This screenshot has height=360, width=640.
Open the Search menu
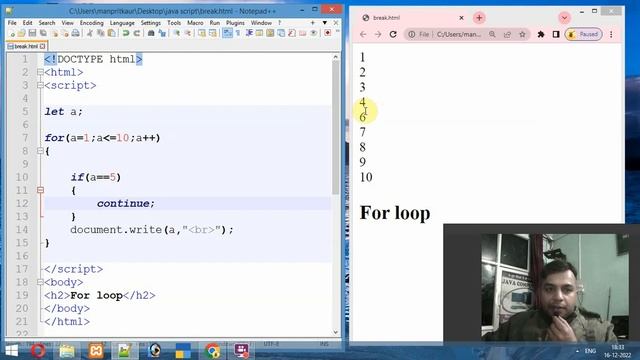(x=47, y=23)
